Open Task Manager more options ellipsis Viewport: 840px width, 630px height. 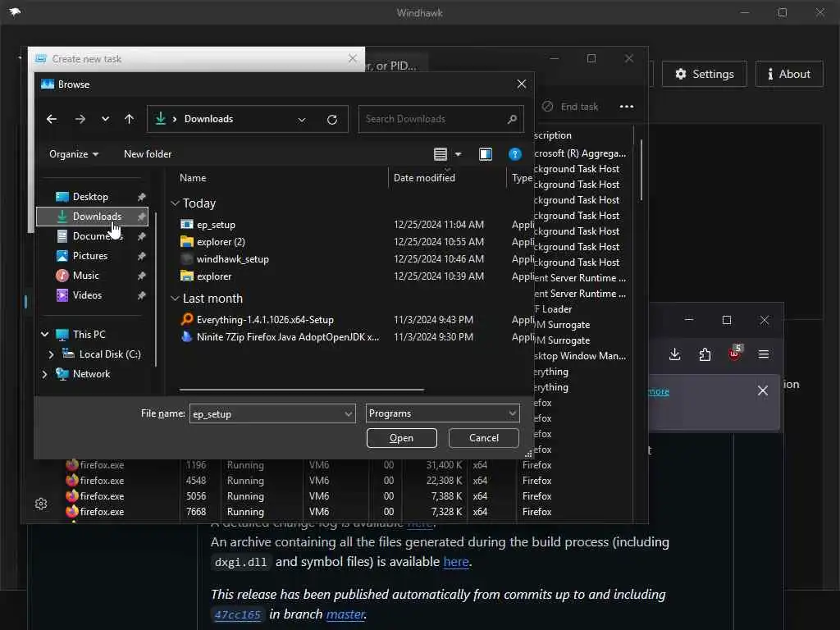626,107
